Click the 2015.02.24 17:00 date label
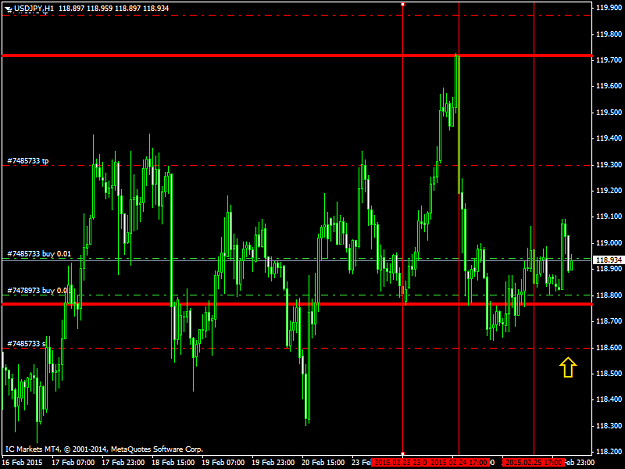Viewport: 625px width, 469px height. tap(459, 463)
